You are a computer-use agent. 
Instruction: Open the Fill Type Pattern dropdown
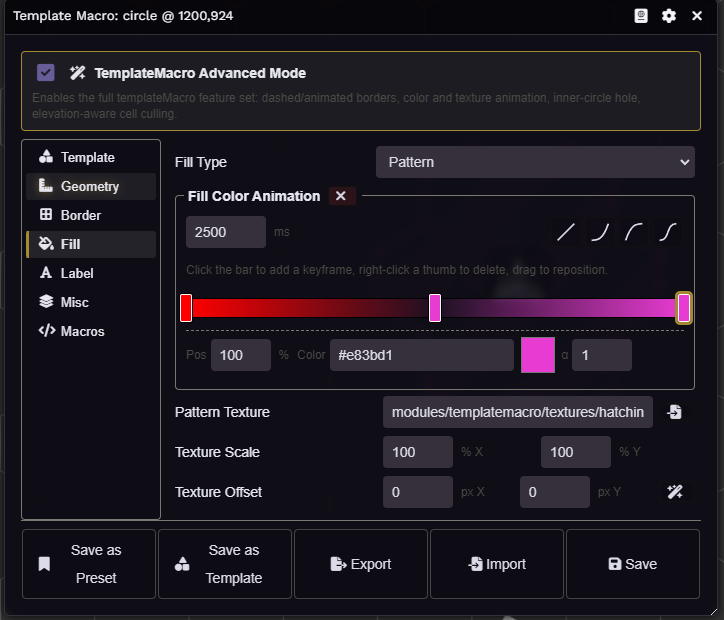(x=535, y=162)
